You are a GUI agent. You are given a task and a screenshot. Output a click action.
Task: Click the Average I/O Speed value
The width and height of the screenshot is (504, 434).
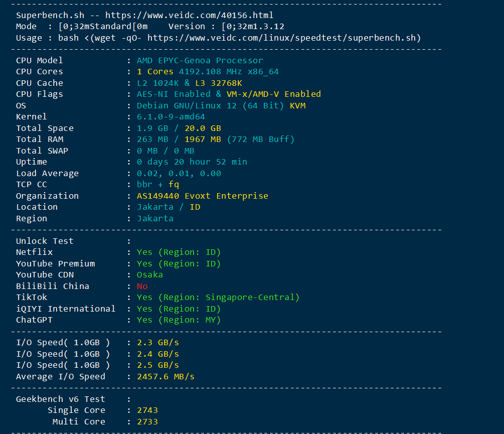point(165,376)
